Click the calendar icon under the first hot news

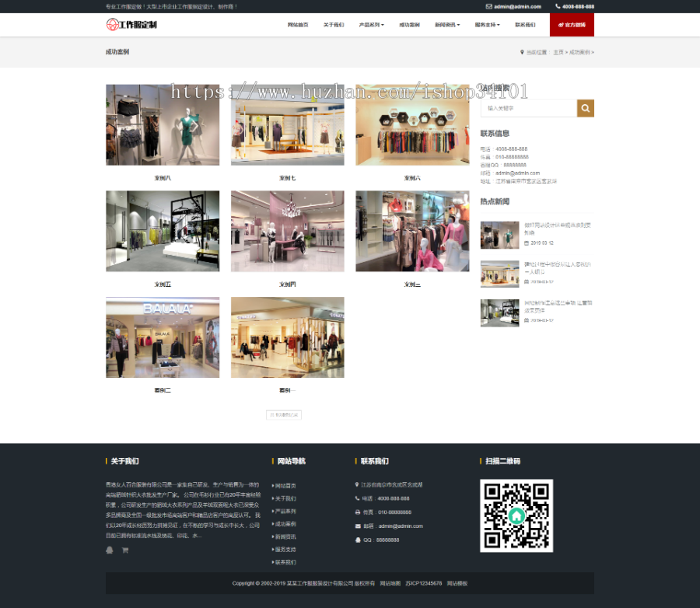(527, 243)
